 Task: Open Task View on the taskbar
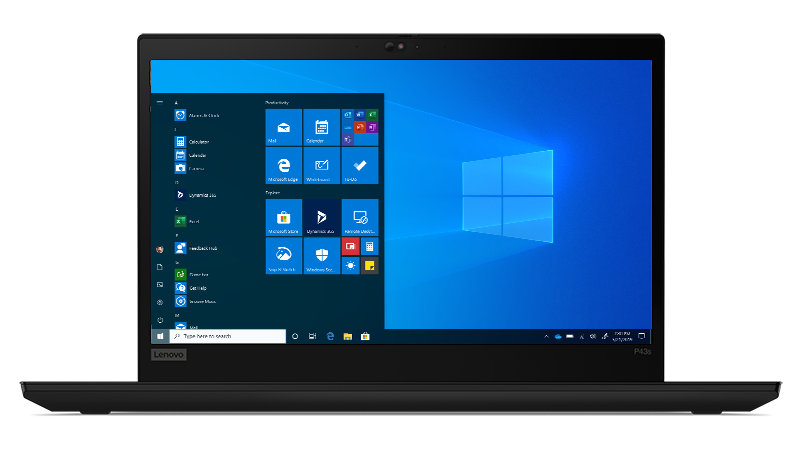pos(312,336)
